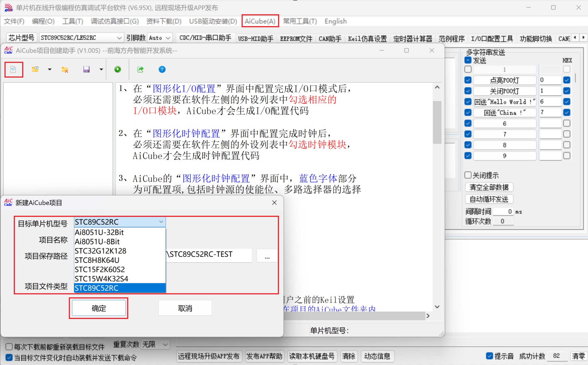Select Ai8051U-8Bit from the list
This screenshot has width=588, height=365.
click(120, 242)
